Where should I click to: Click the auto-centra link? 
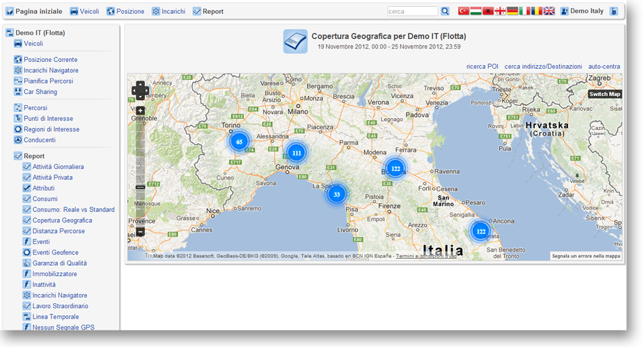[604, 67]
